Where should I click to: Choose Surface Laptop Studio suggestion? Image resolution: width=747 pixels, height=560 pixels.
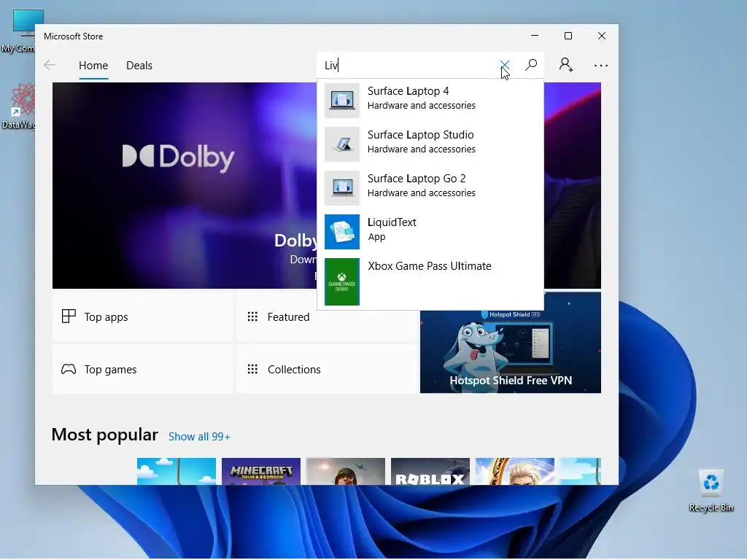[x=430, y=144]
